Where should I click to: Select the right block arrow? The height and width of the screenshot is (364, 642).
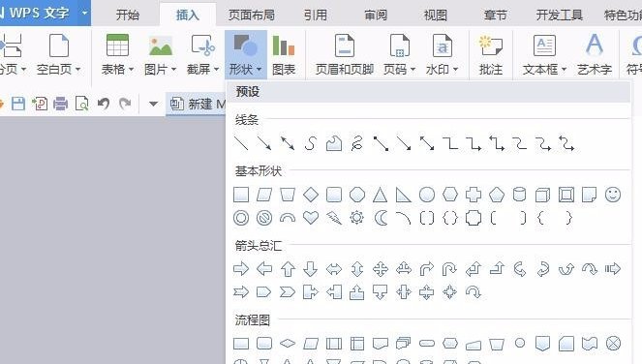(x=241, y=269)
